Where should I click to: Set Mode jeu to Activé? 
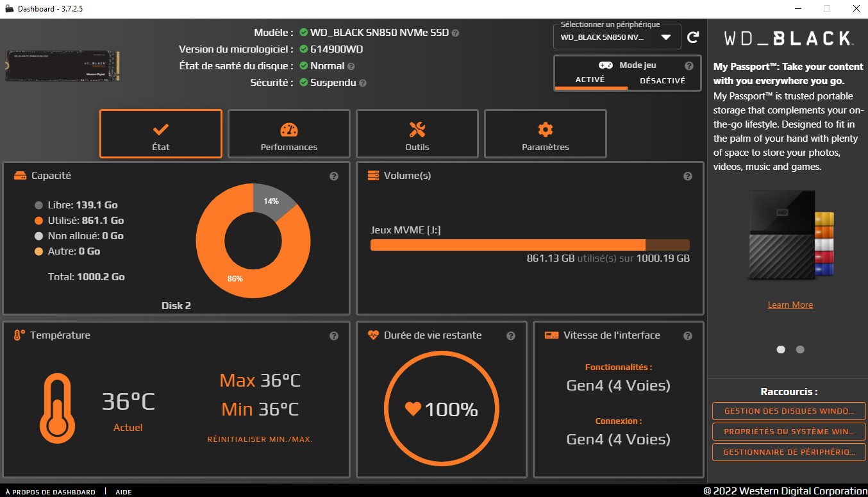coord(590,80)
